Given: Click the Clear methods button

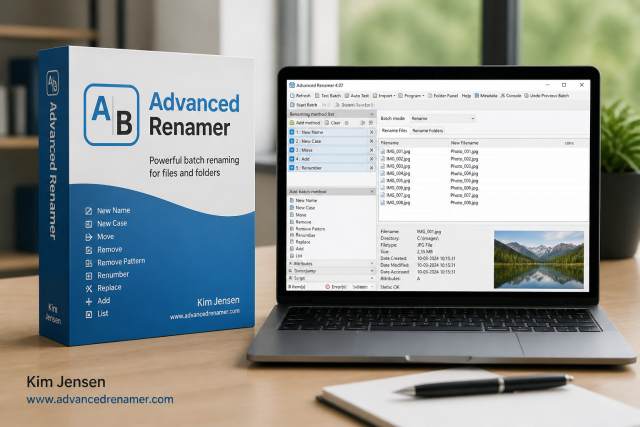Looking at the screenshot, I should click(333, 122).
